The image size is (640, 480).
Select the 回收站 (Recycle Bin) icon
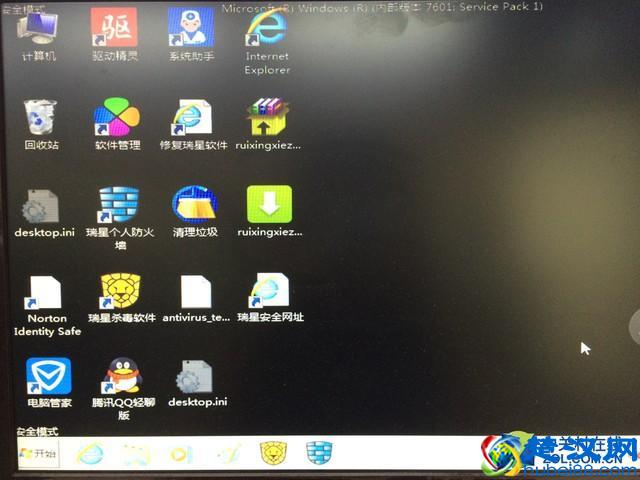(x=40, y=117)
